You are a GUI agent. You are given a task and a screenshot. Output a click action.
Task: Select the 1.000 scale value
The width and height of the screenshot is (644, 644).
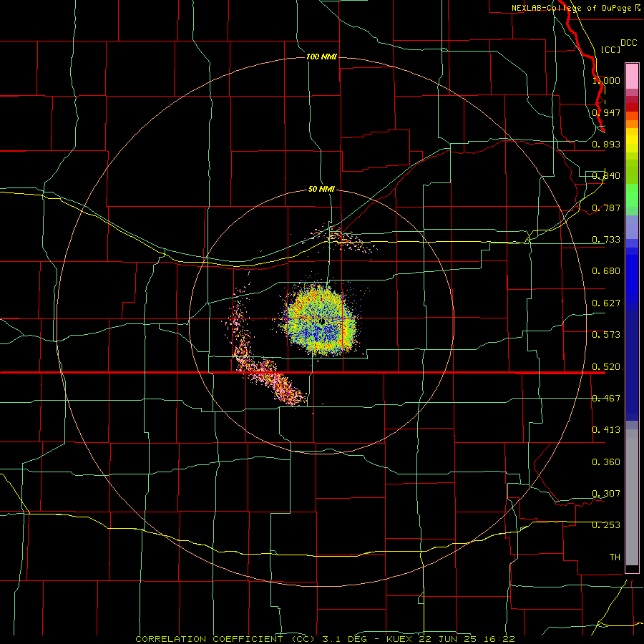(x=606, y=80)
